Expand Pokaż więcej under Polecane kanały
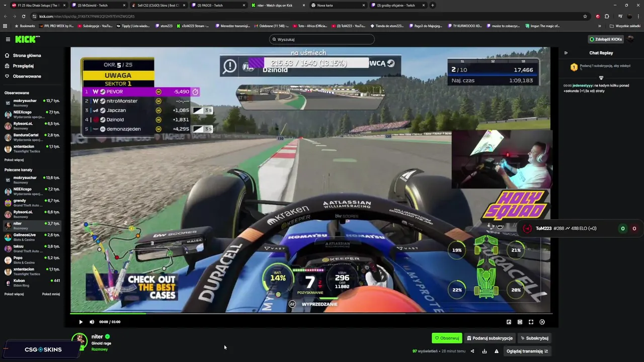The image size is (644, 362). pos(14,294)
